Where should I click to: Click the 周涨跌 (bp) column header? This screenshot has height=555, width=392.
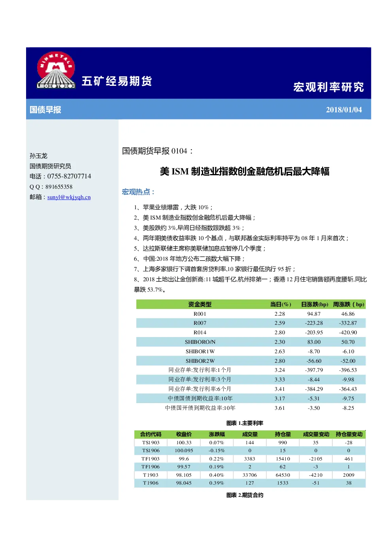pyautogui.click(x=349, y=304)
